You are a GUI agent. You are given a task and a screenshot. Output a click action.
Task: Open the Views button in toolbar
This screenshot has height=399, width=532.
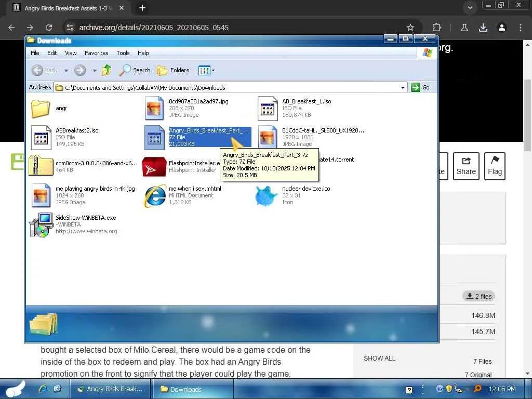(204, 70)
